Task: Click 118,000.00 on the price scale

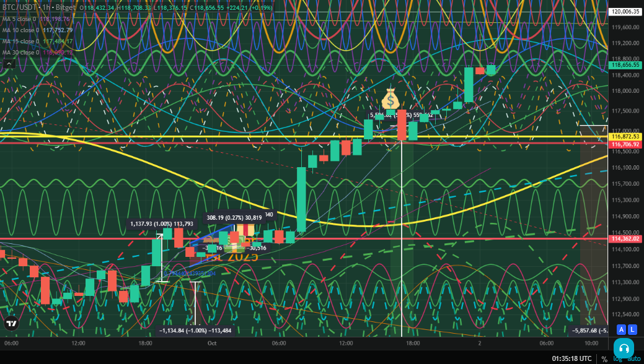Action: click(x=625, y=91)
